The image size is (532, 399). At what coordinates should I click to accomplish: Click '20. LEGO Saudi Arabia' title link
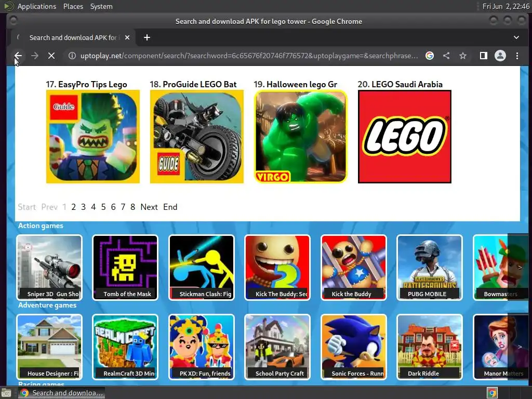coord(400,84)
